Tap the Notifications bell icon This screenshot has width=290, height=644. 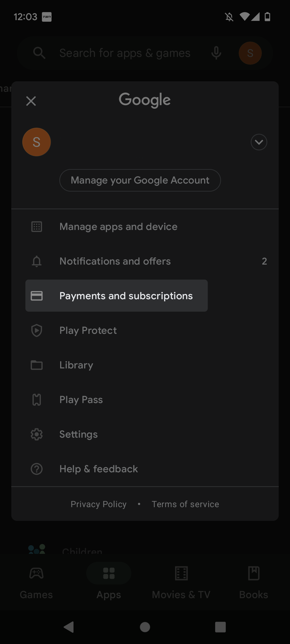tap(37, 261)
